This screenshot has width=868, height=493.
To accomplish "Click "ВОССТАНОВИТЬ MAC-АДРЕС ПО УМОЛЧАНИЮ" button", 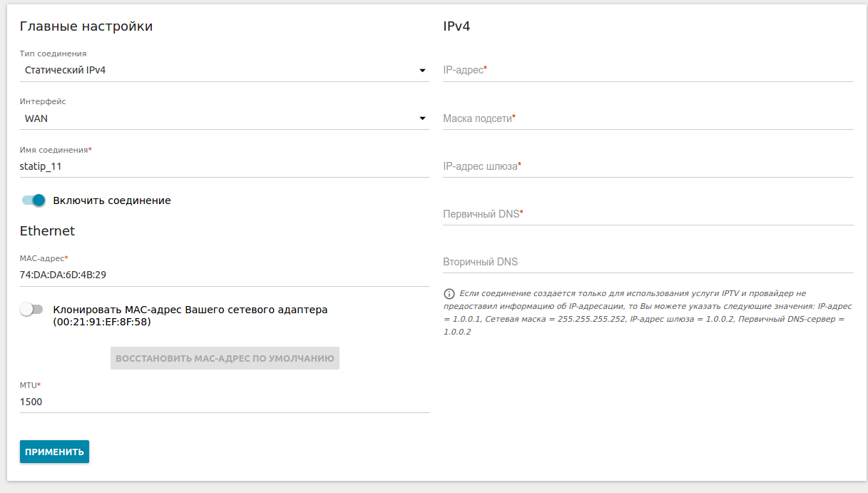I will click(x=225, y=358).
